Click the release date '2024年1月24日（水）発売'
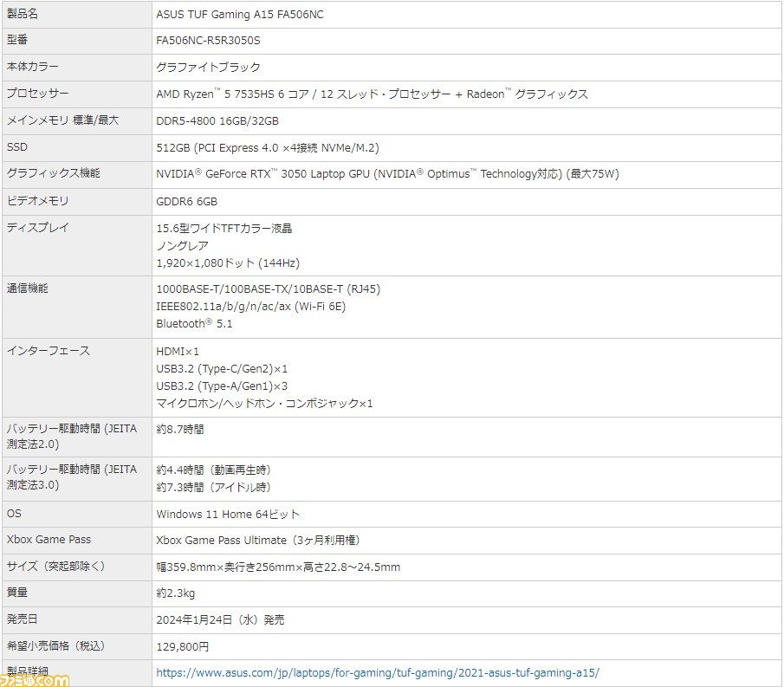This screenshot has width=784, height=687. tap(220, 620)
